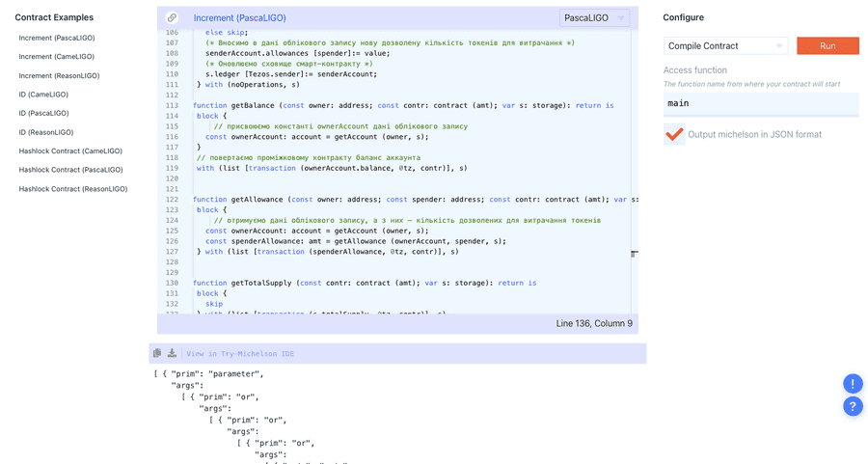
Task: Select Increment (PascaLIGO) example
Action: [x=57, y=38]
